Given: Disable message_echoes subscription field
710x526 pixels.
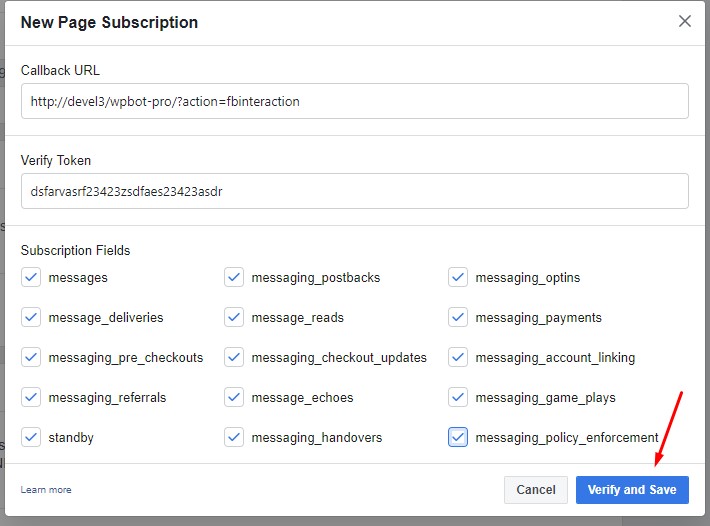Looking at the screenshot, I should click(x=234, y=397).
